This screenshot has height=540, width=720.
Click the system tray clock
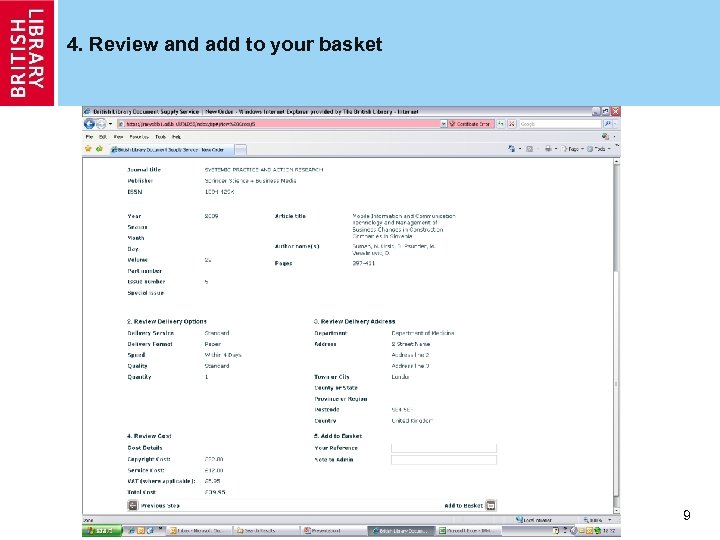(x=608, y=531)
